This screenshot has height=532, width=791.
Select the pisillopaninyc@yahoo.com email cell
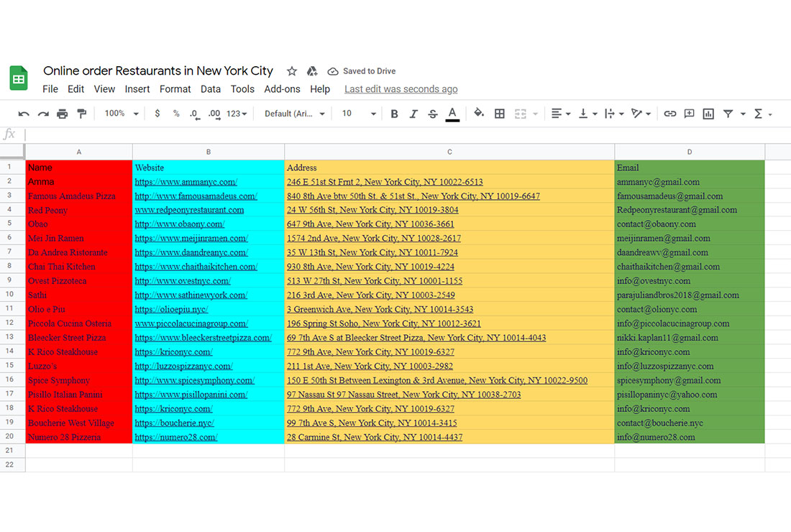(690, 395)
